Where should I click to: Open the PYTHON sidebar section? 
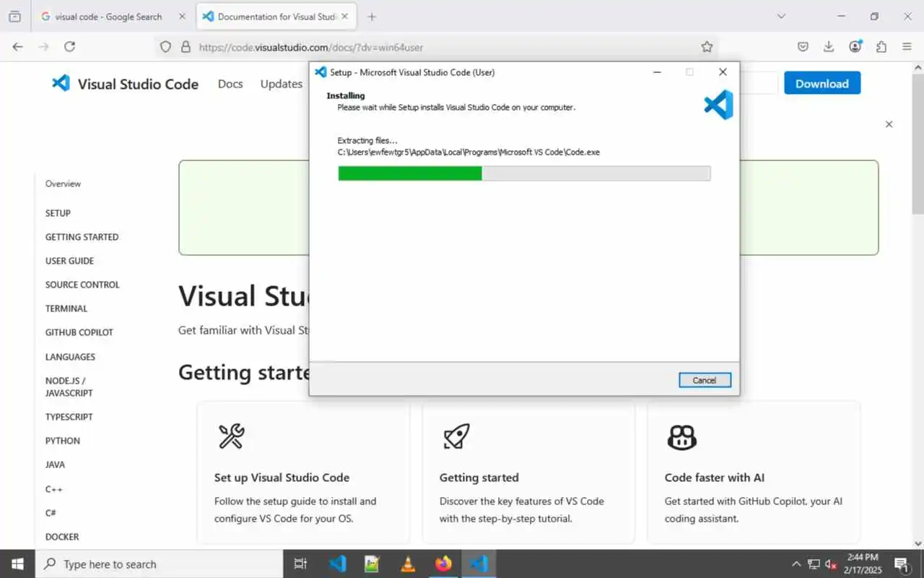(x=63, y=441)
